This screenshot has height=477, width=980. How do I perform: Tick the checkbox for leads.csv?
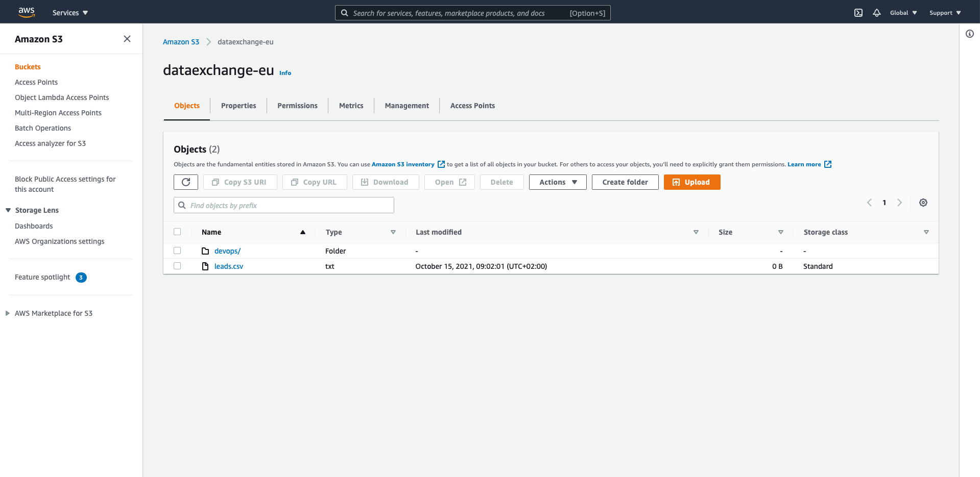coord(177,266)
